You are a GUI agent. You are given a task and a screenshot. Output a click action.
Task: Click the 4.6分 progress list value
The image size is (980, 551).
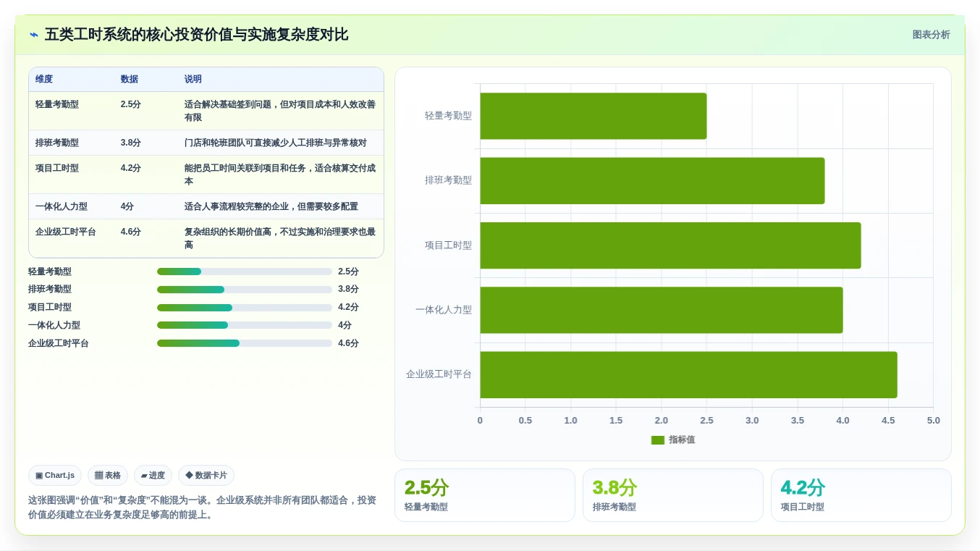click(x=348, y=343)
